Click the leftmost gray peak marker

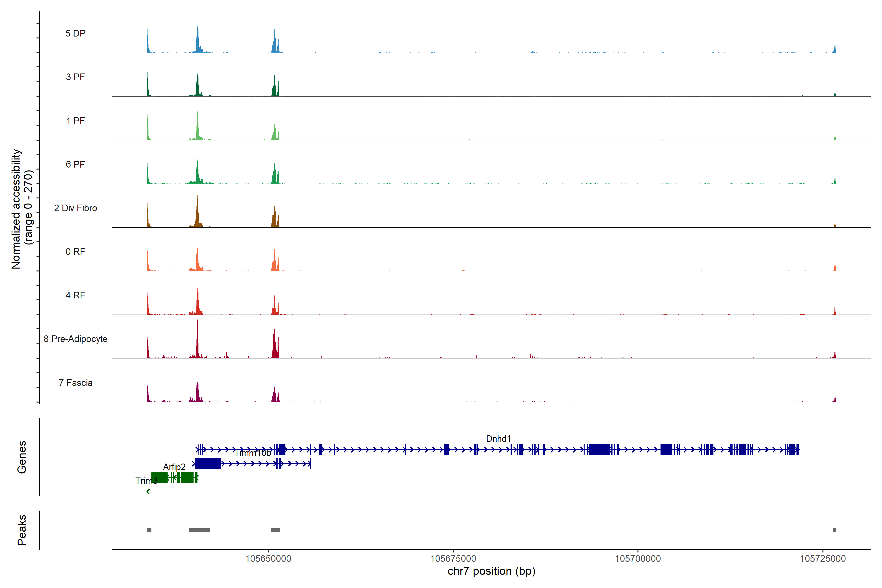tap(149, 530)
